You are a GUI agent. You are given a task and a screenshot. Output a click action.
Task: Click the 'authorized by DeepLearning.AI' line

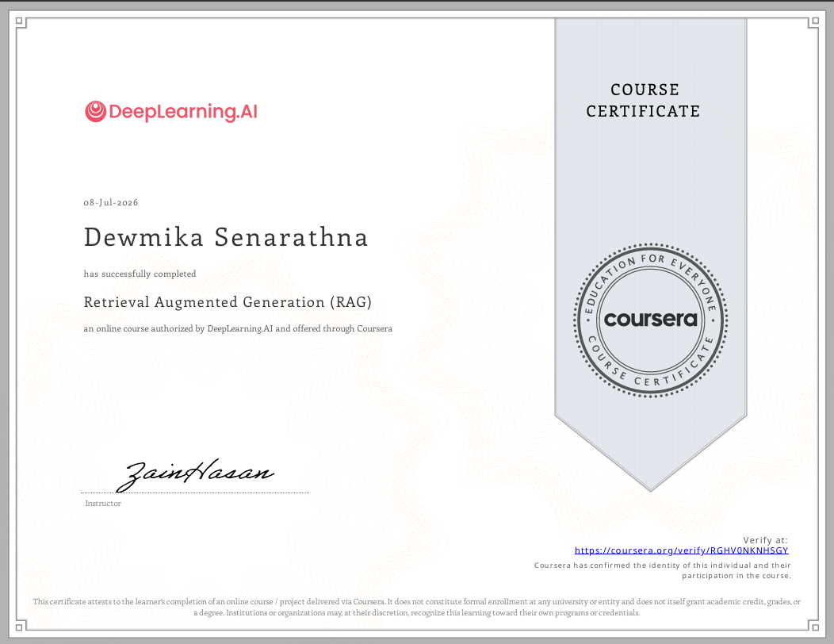coord(238,329)
